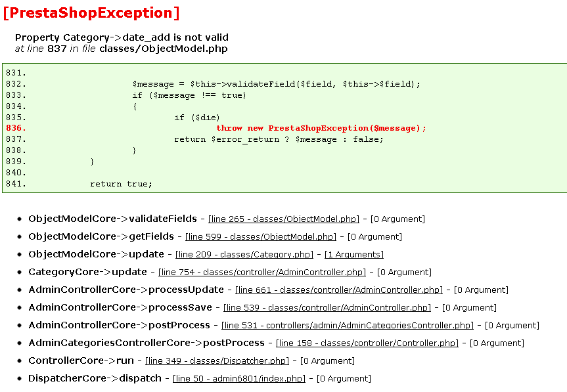The width and height of the screenshot is (567, 392).
Task: Click the DispatcherCore->dispatch trace entry
Action: (x=95, y=378)
